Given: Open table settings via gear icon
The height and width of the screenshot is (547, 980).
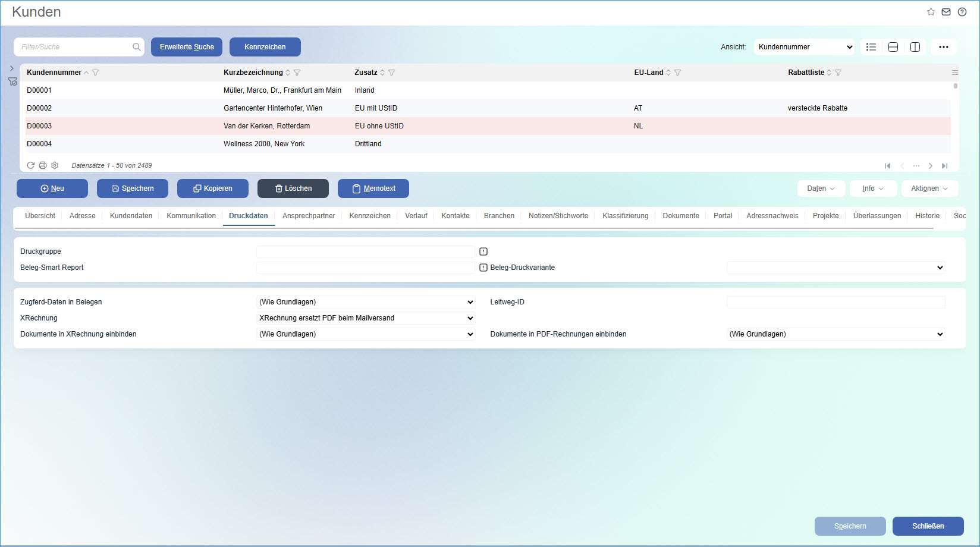Looking at the screenshot, I should 55,165.
